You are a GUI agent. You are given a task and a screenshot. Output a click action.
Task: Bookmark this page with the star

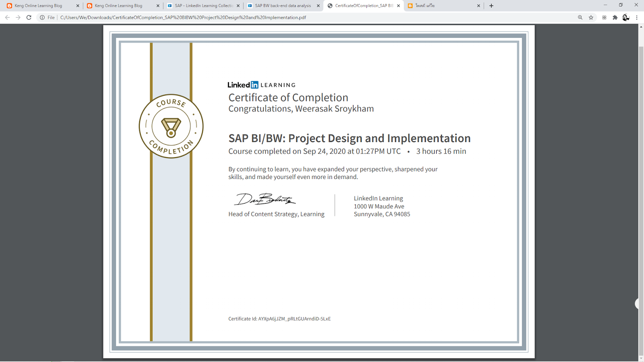pyautogui.click(x=591, y=17)
